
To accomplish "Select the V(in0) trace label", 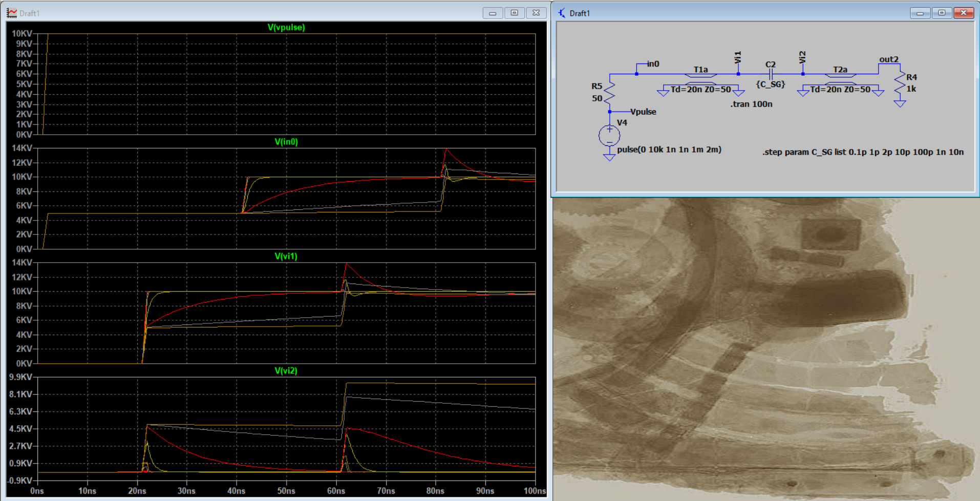I will 286,142.
